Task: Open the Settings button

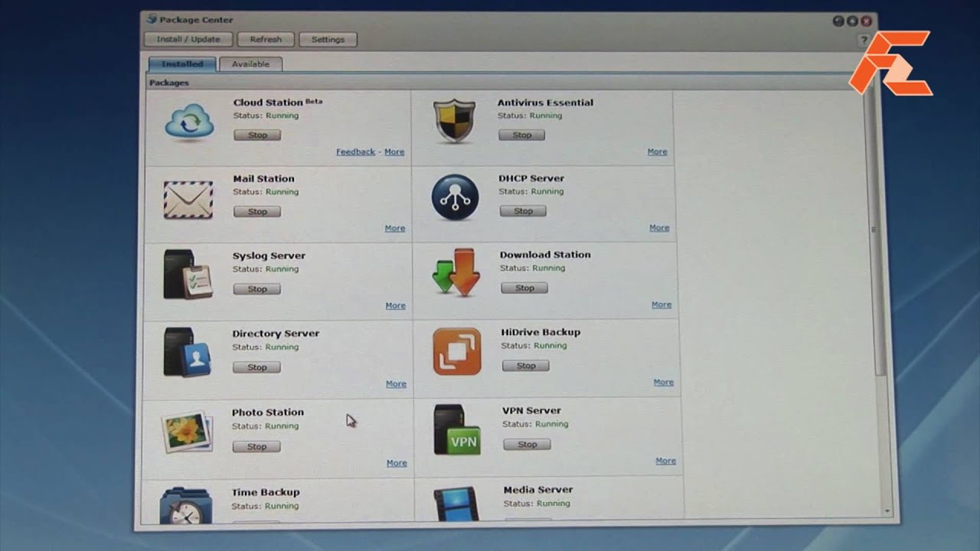Action: 328,40
